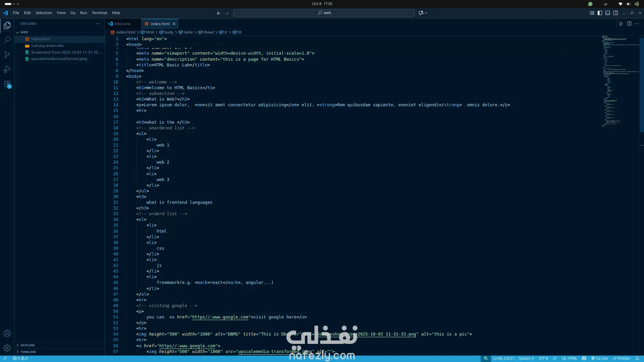Split the editor right
Screen dimensions: 644x362
coord(629,24)
